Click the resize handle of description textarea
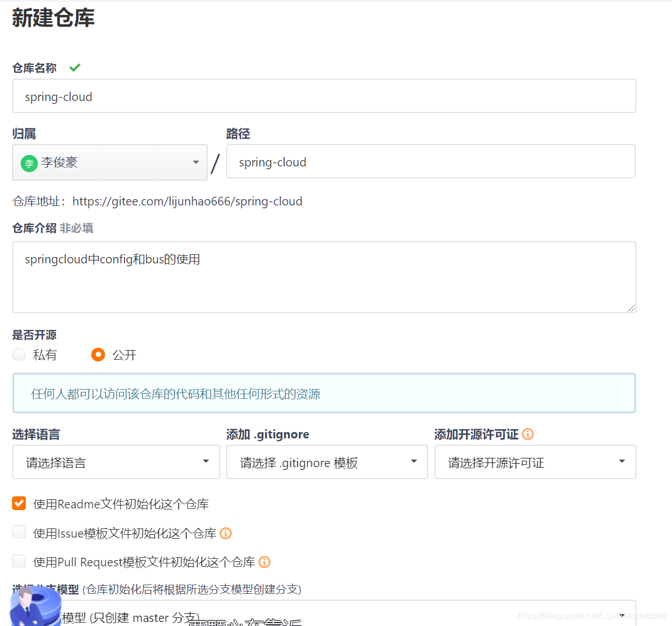Screen dimensions: 672x626 [x=631, y=308]
